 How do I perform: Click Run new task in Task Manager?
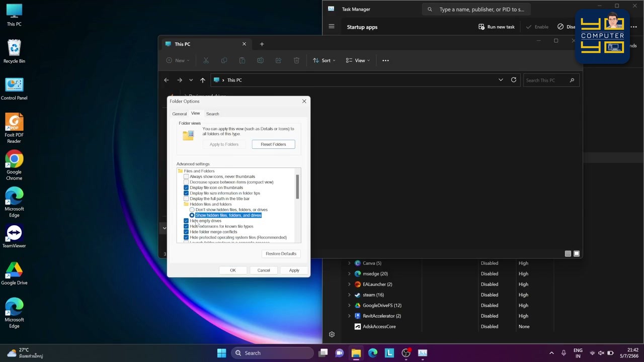coord(497,27)
